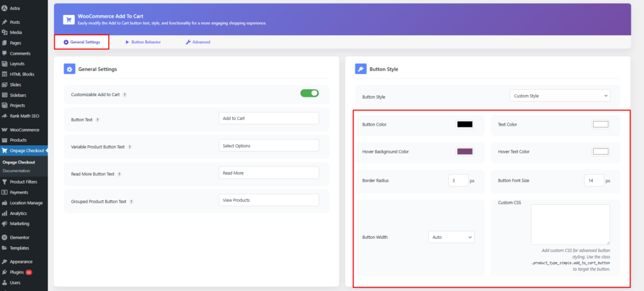Click the Border Radius number field

(x=458, y=180)
